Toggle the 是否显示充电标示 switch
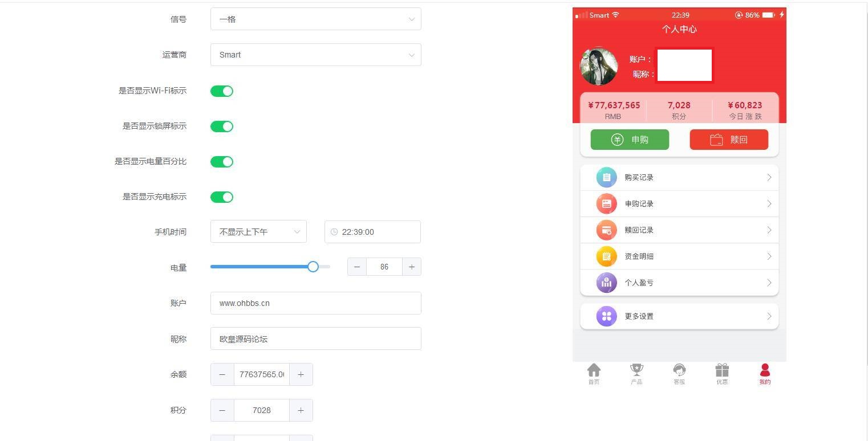Viewport: 868px width, 441px height. tap(222, 197)
